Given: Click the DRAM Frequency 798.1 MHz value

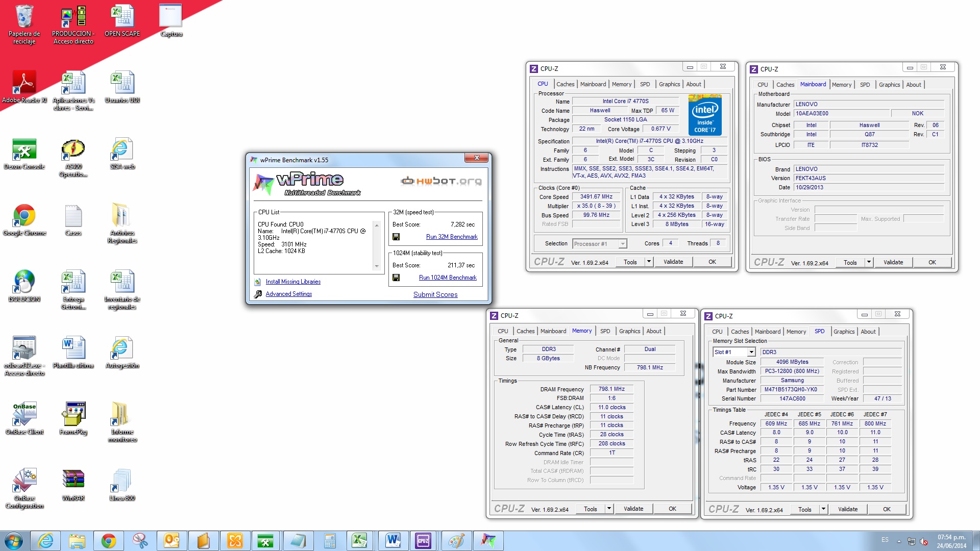Looking at the screenshot, I should [611, 389].
